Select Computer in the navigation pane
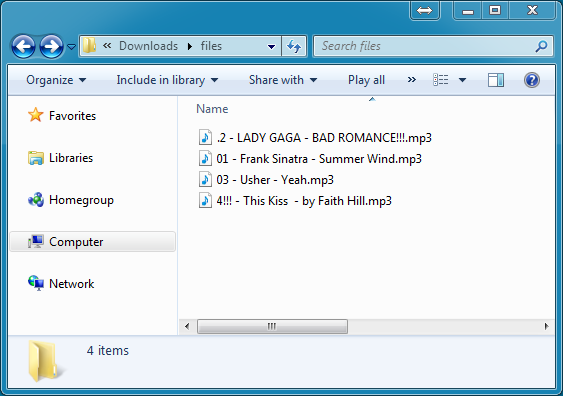Viewport: 563px width, 396px height. [93, 242]
